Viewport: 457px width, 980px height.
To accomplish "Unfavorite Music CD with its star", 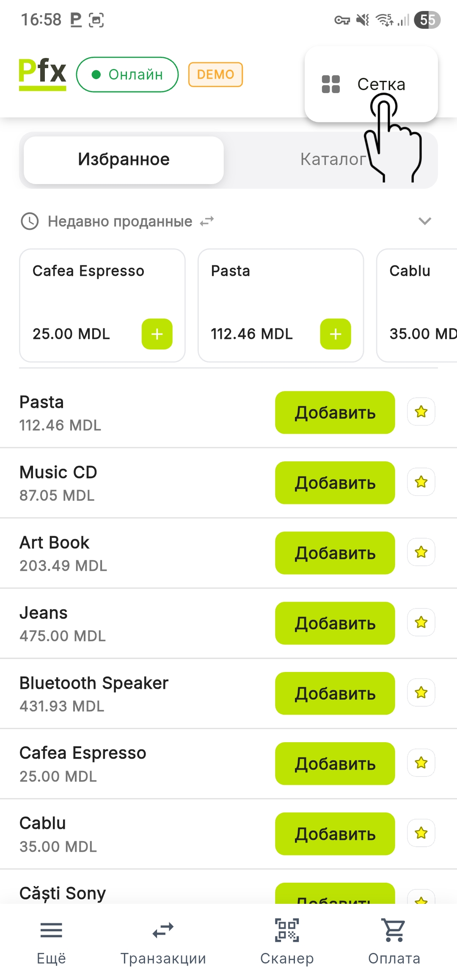I will click(421, 482).
